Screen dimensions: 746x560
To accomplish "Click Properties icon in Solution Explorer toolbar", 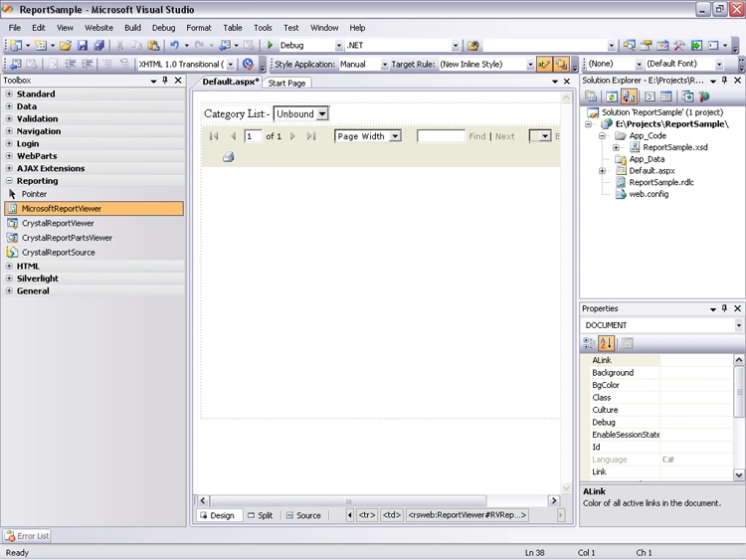I will point(591,96).
